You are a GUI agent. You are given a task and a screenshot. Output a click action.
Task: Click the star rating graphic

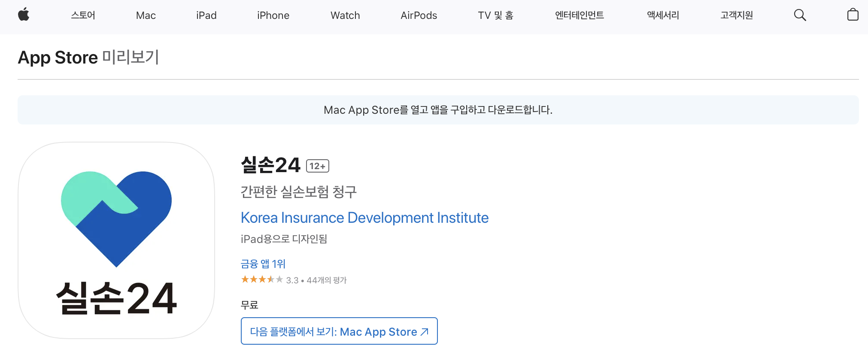(x=262, y=280)
